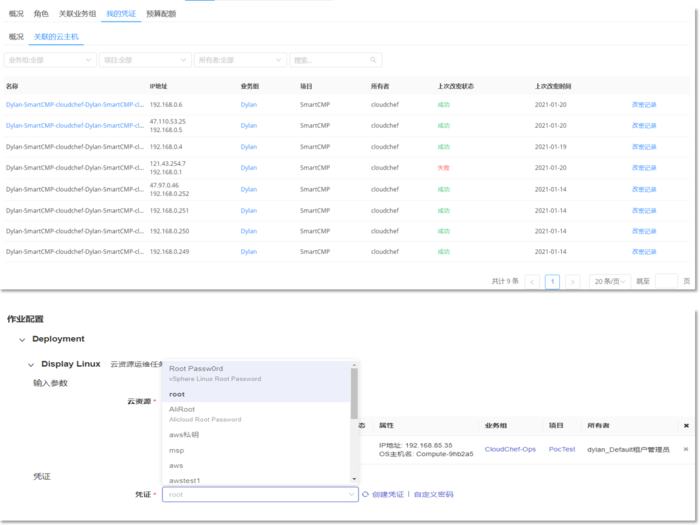Choose awstest1 in the credential list
Screen dimensions: 700x525
257,480
